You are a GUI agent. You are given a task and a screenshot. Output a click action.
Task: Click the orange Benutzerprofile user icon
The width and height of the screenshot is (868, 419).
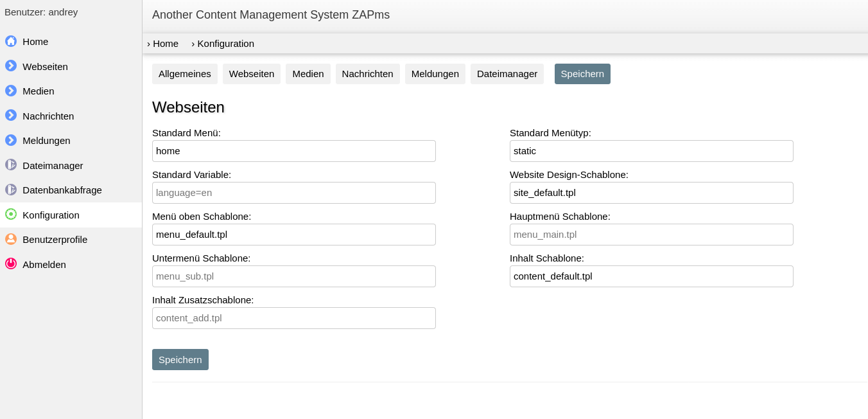click(x=11, y=239)
